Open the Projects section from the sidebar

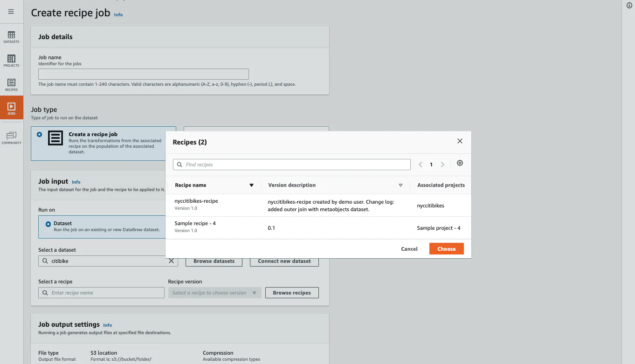click(11, 60)
